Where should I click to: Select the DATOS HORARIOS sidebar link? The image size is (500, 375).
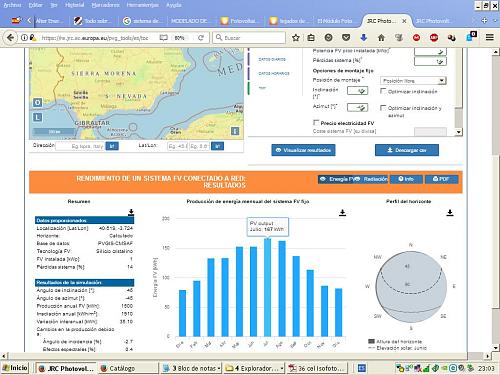click(274, 73)
